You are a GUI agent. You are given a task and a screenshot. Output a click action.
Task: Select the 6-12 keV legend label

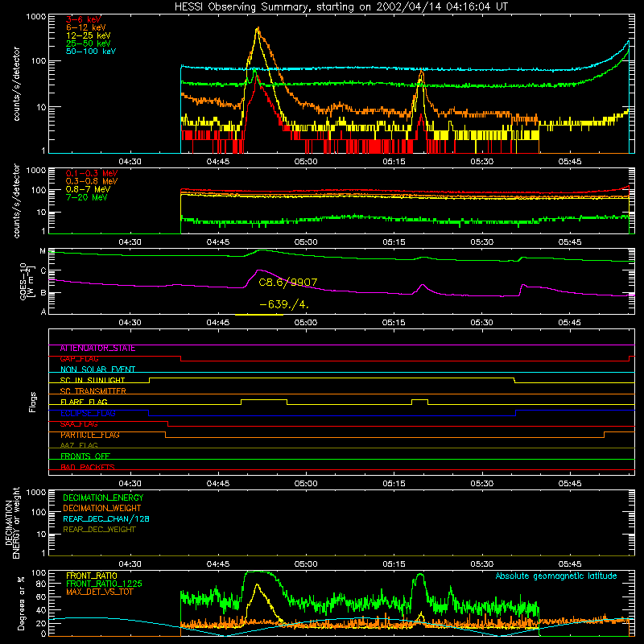point(86,27)
